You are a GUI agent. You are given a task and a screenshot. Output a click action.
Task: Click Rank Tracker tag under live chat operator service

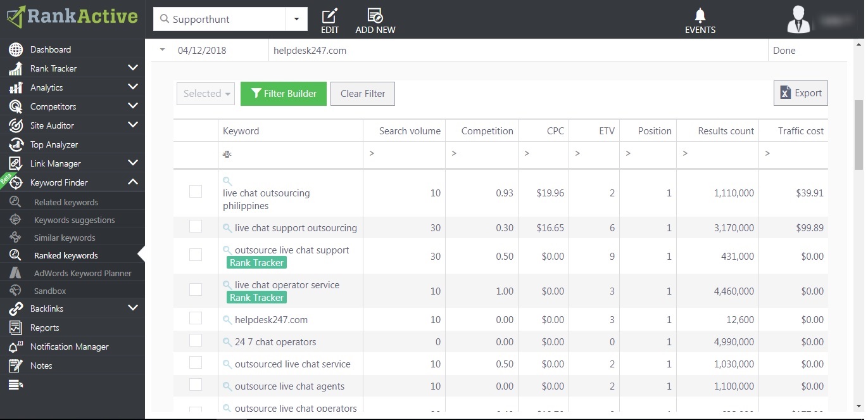click(x=256, y=297)
